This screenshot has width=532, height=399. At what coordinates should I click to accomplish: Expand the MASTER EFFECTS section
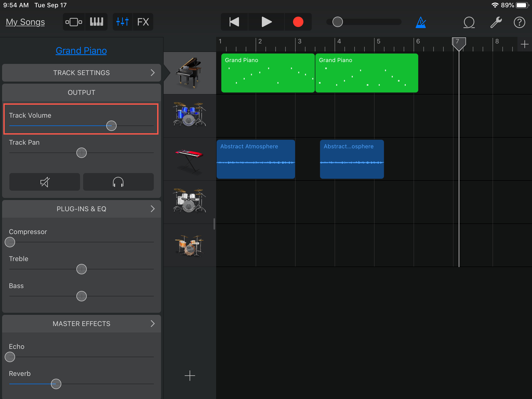(x=154, y=324)
